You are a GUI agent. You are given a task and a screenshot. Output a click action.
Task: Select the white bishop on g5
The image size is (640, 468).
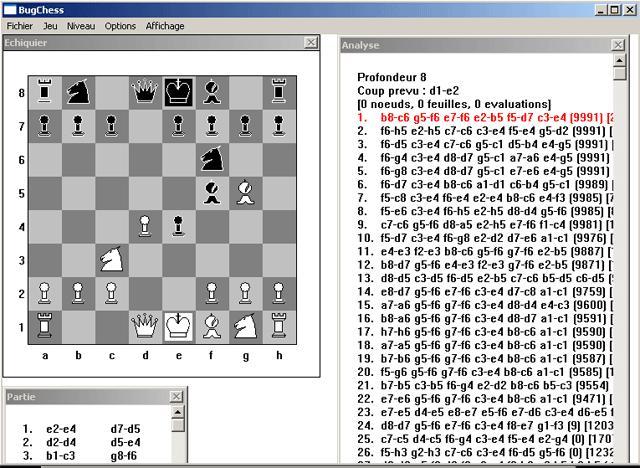(245, 193)
